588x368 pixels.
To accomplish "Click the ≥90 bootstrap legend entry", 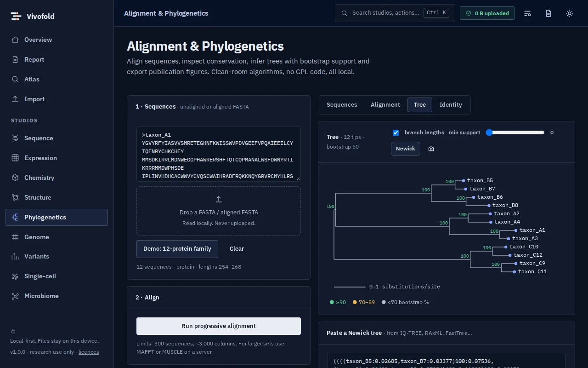I will 338,302.
